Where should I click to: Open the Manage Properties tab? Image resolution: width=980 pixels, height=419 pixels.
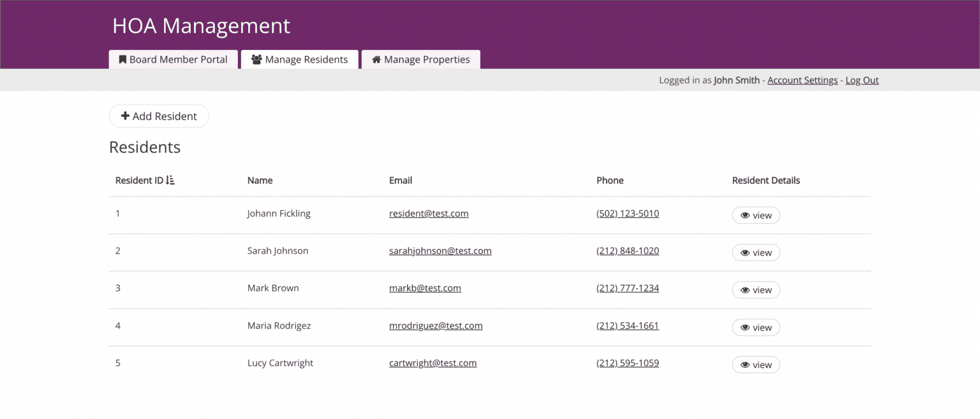[x=420, y=59]
